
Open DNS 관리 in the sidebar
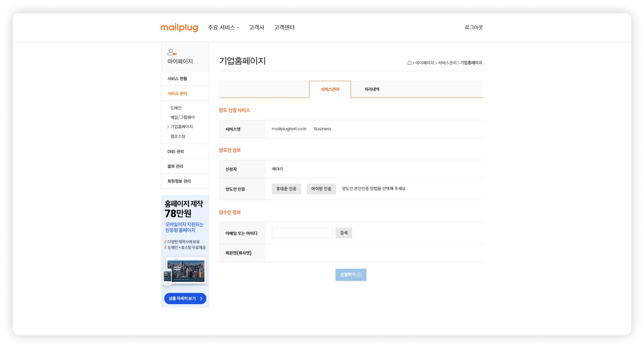pos(175,151)
